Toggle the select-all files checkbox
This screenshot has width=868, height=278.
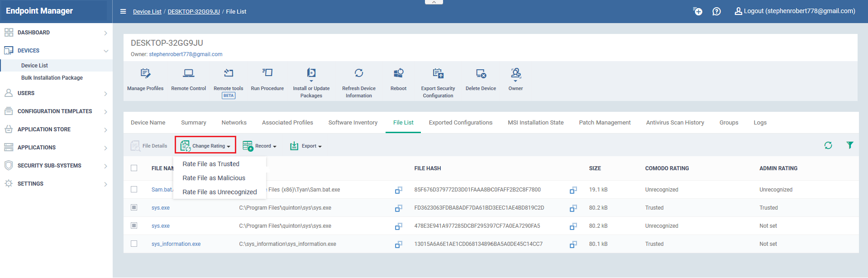point(134,168)
